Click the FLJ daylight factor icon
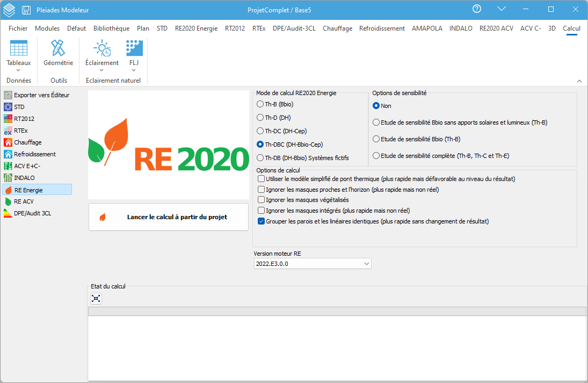This screenshot has width=588, height=383. (134, 48)
